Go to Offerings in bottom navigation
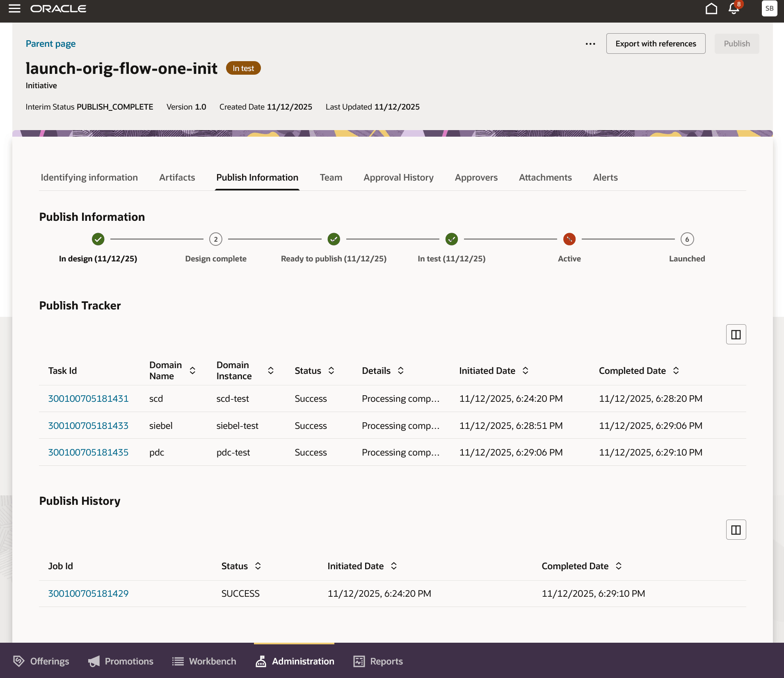Viewport: 784px width, 678px height. point(41,661)
